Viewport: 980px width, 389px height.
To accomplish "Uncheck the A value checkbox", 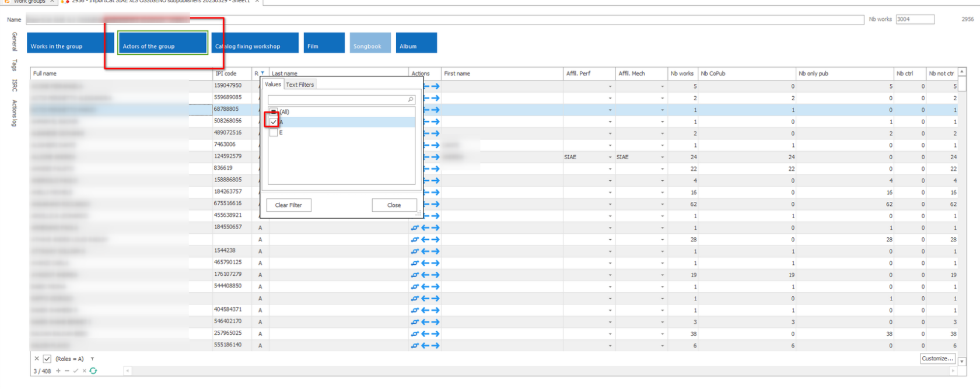I will coord(274,122).
